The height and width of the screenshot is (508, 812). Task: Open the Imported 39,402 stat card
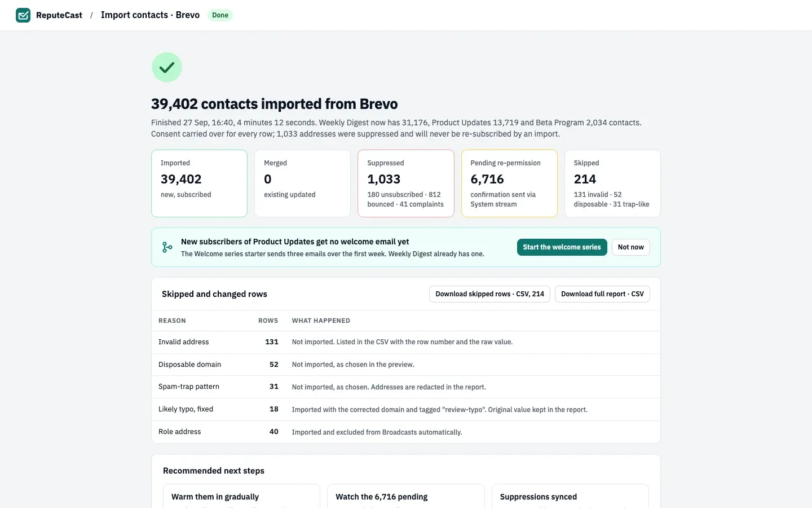[x=199, y=183]
